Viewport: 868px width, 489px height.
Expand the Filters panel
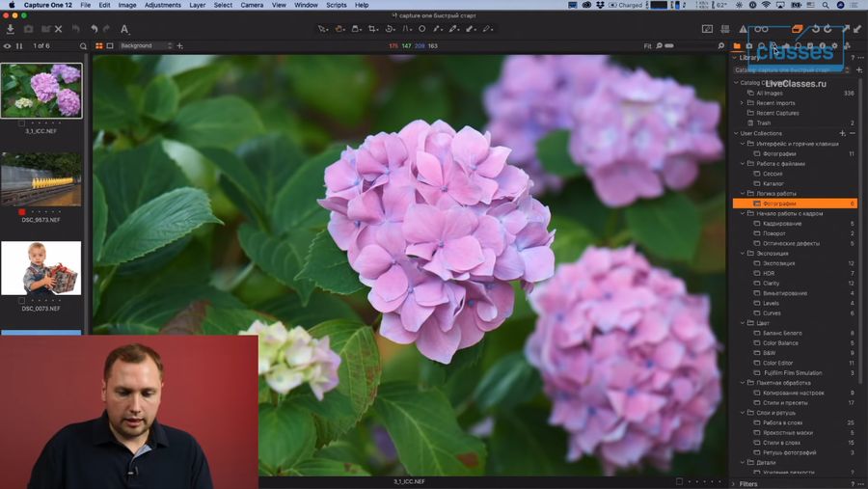click(734, 484)
